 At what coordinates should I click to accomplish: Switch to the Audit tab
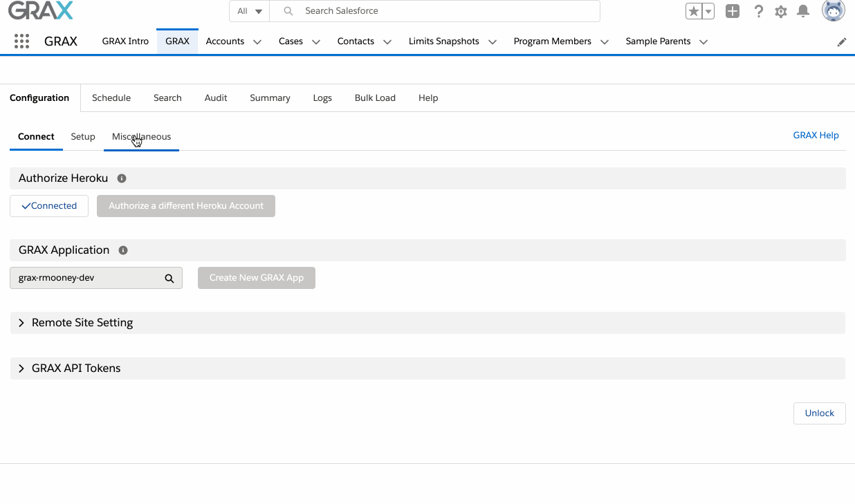point(216,98)
